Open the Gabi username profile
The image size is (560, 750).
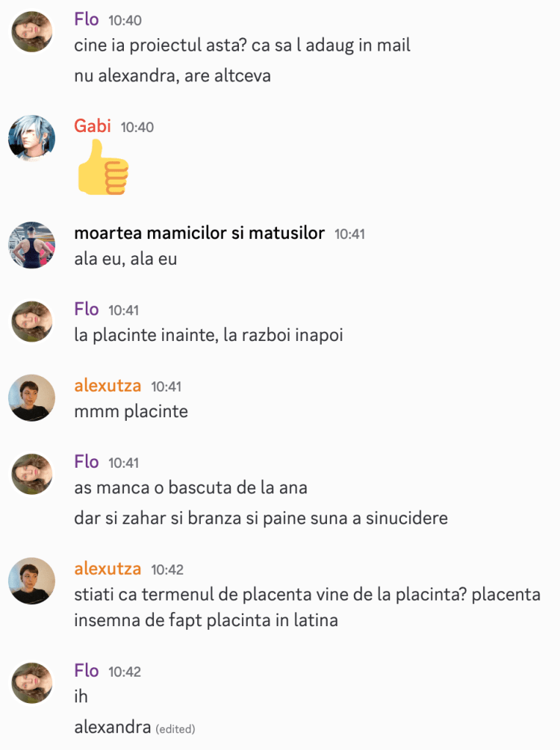pos(92,126)
